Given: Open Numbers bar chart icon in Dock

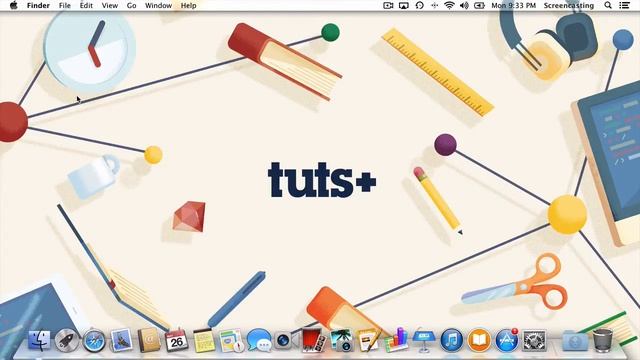Looking at the screenshot, I should [396, 340].
